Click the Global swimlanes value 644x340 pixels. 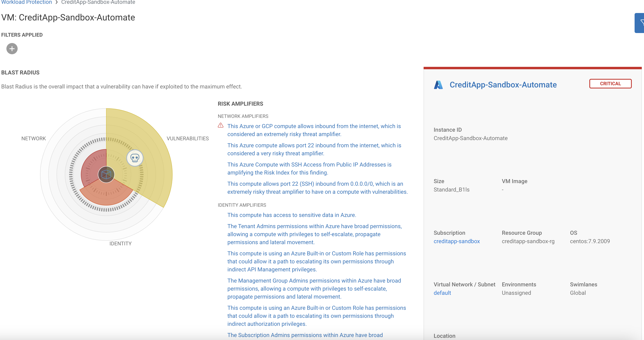(578, 293)
